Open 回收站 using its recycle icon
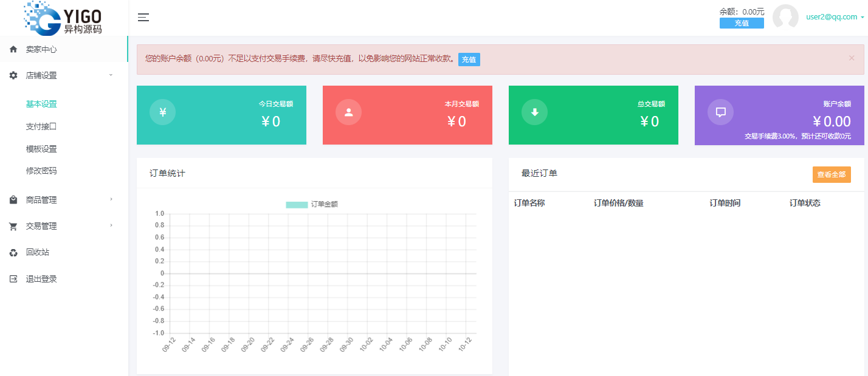 pos(12,252)
